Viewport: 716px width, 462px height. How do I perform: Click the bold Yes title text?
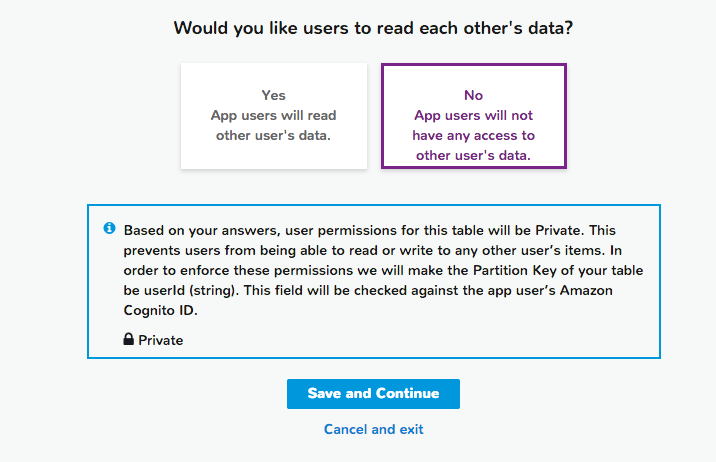(x=273, y=95)
